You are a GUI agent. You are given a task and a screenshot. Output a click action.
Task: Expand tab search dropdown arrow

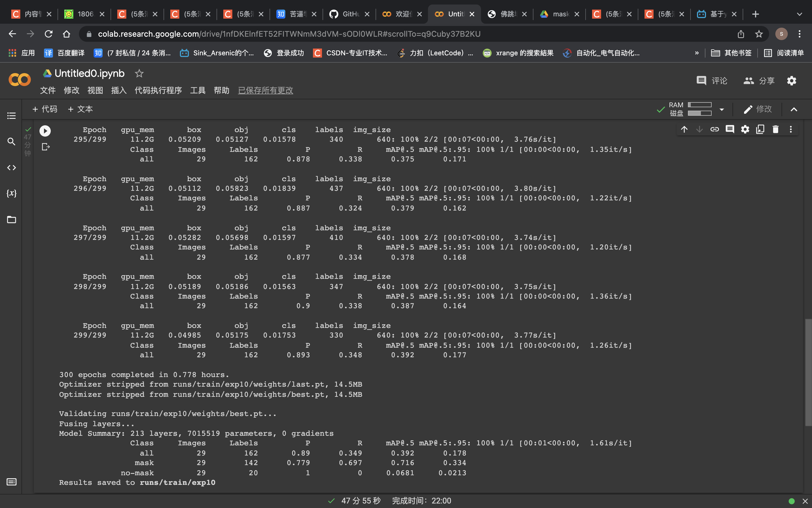tap(799, 14)
